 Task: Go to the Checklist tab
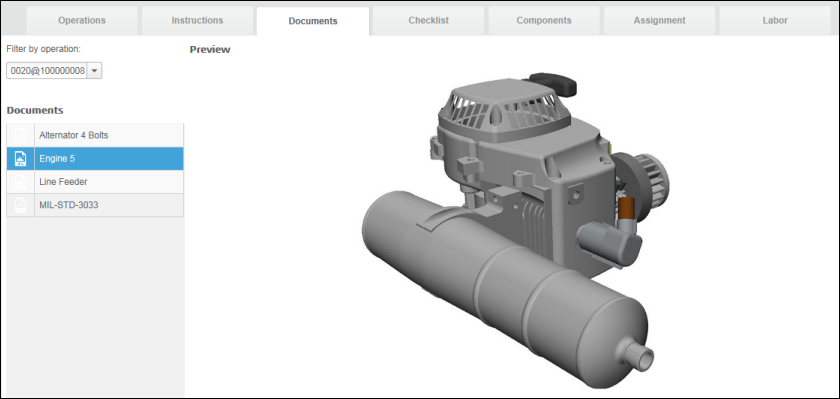pyautogui.click(x=429, y=20)
